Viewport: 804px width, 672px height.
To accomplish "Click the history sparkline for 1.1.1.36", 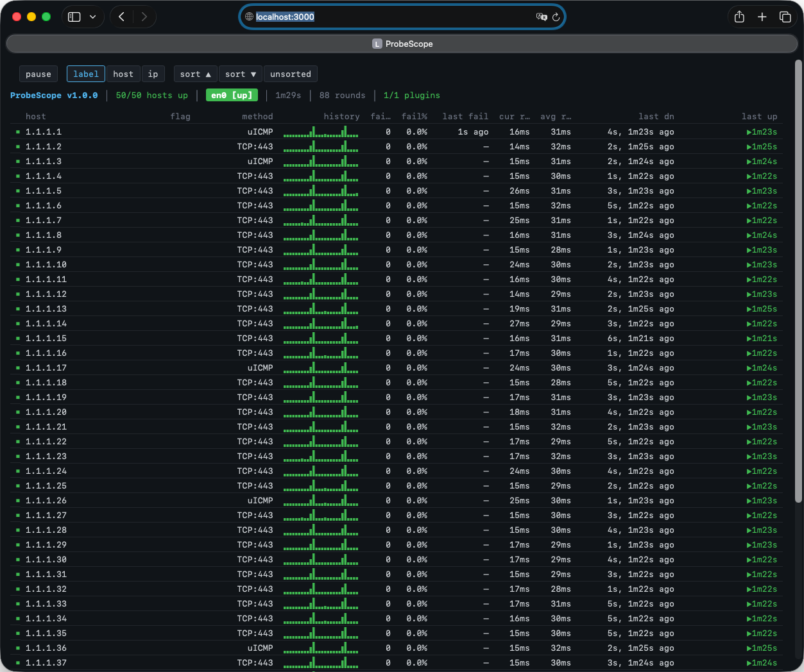I will (x=321, y=648).
